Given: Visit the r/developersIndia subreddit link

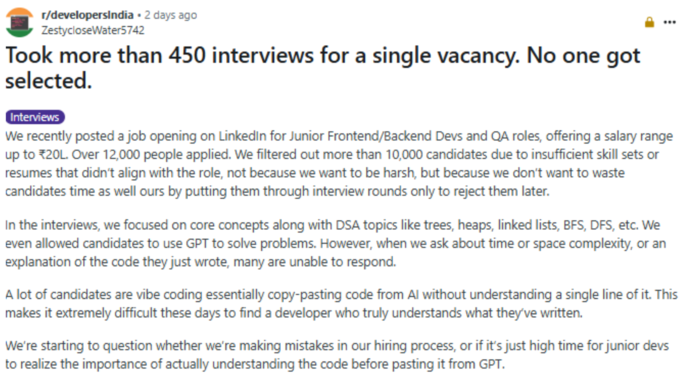Looking at the screenshot, I should click(87, 15).
